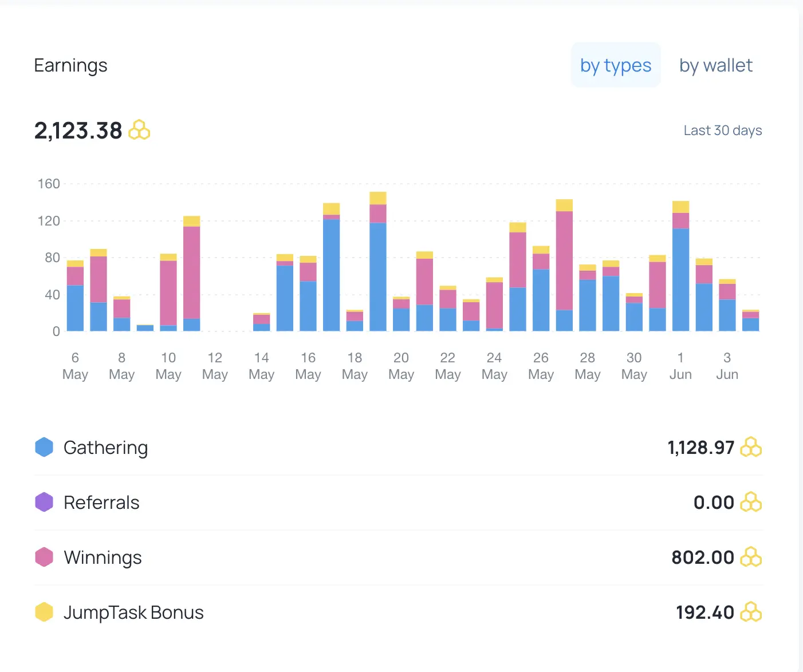
Task: Select the Referrals legend row
Action: pos(398,503)
